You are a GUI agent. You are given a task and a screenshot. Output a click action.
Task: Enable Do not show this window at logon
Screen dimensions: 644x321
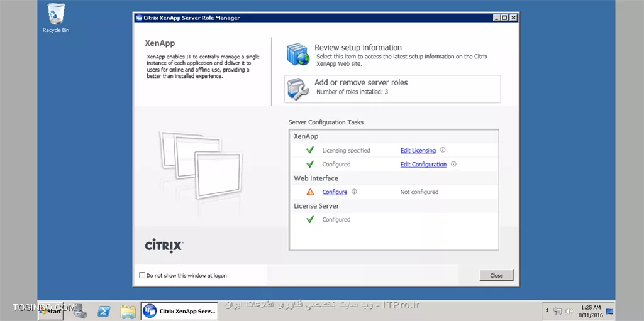(x=142, y=275)
